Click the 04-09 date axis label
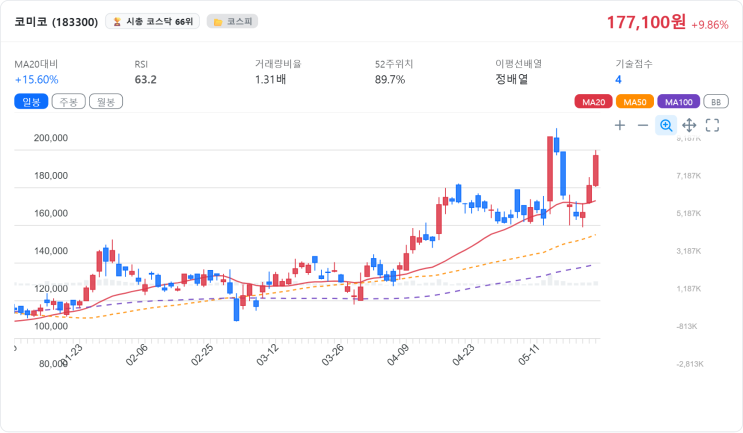Screen dimensions: 743x433 (398, 355)
